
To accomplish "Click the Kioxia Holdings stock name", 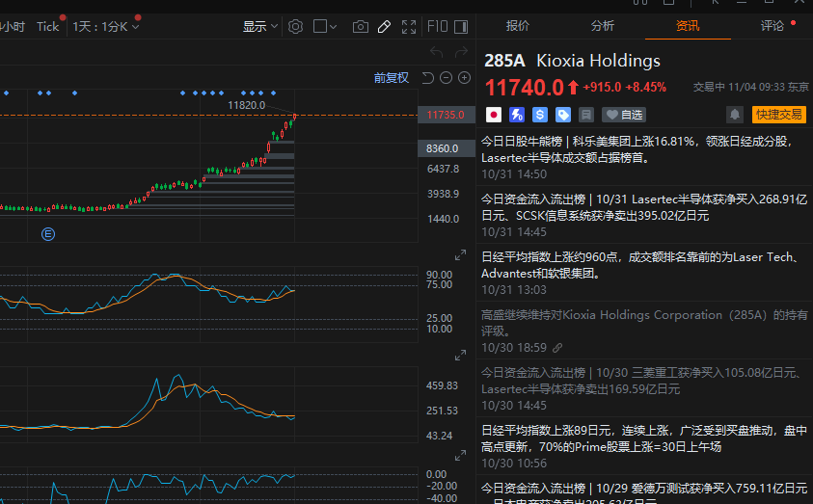I will click(598, 61).
